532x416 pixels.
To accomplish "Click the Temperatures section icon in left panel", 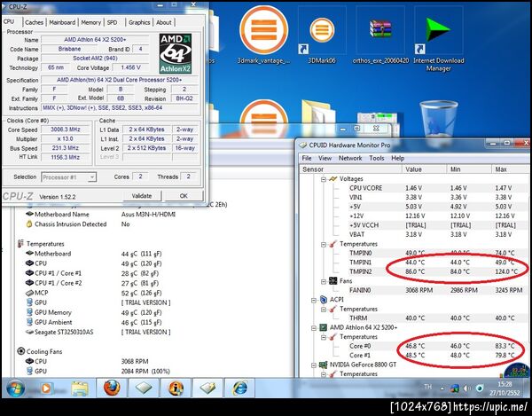I will pos(20,244).
